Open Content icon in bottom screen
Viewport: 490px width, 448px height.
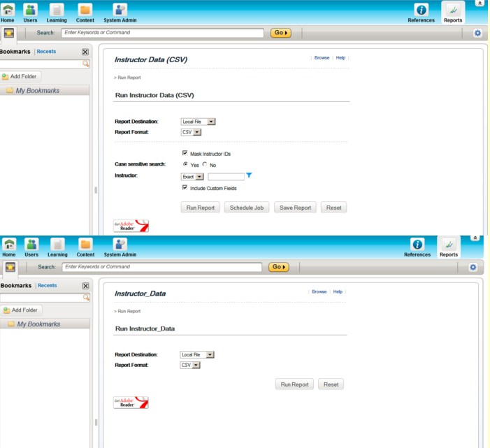pos(85,245)
